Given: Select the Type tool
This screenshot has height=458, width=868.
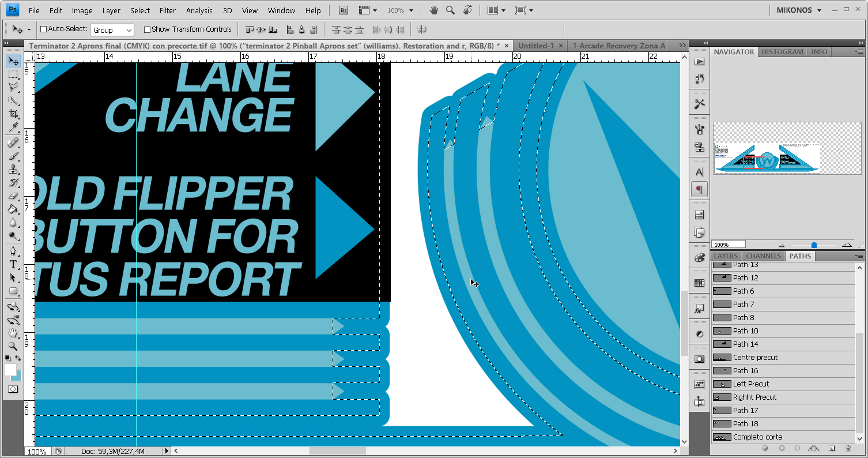Looking at the screenshot, I should pyautogui.click(x=13, y=264).
